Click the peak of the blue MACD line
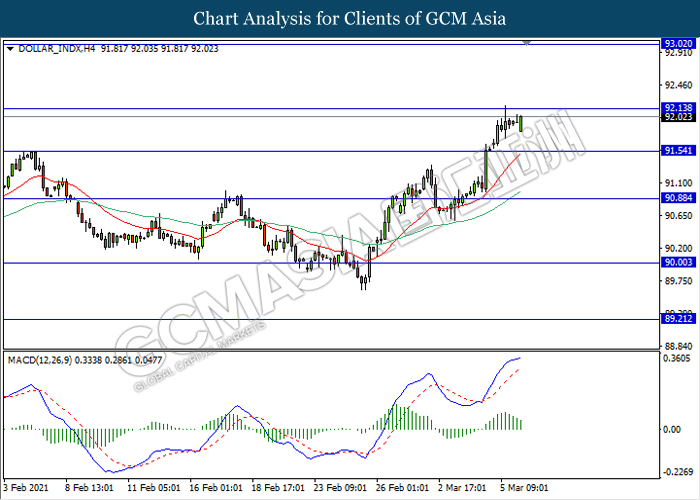 coord(520,358)
